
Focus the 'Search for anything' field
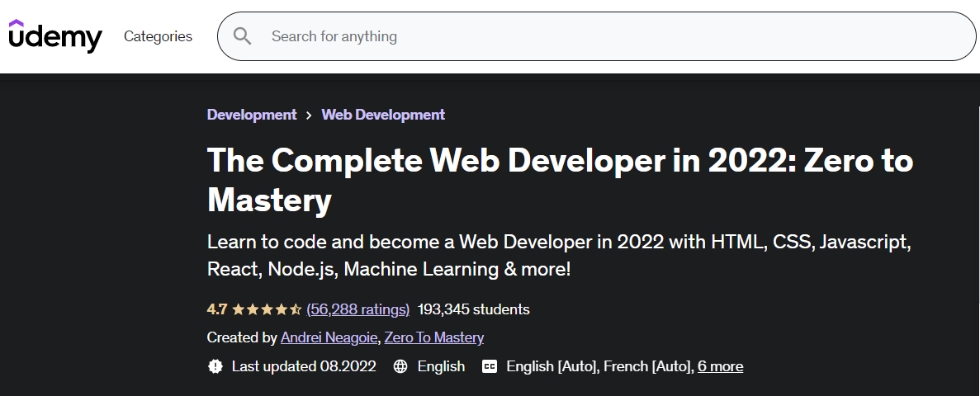pos(596,36)
